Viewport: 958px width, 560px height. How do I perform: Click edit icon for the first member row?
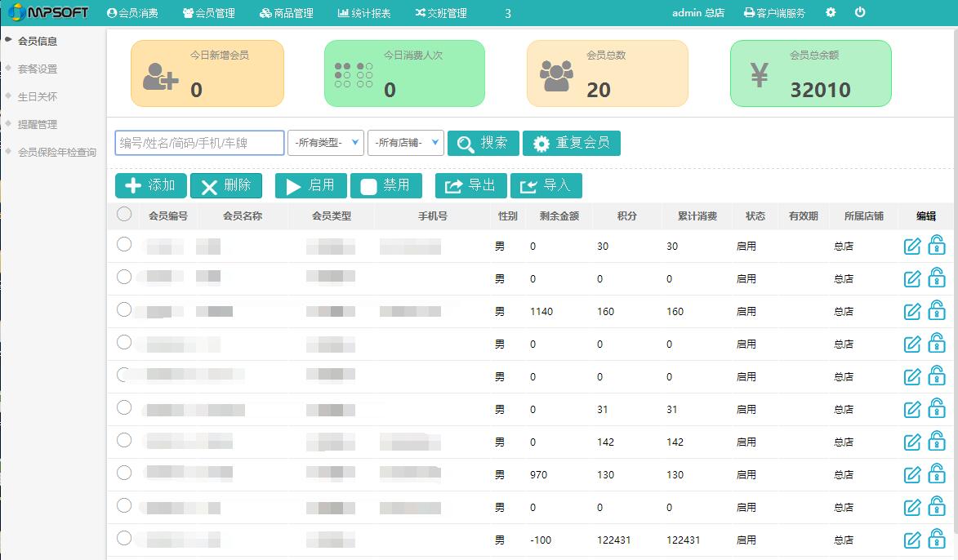(912, 246)
